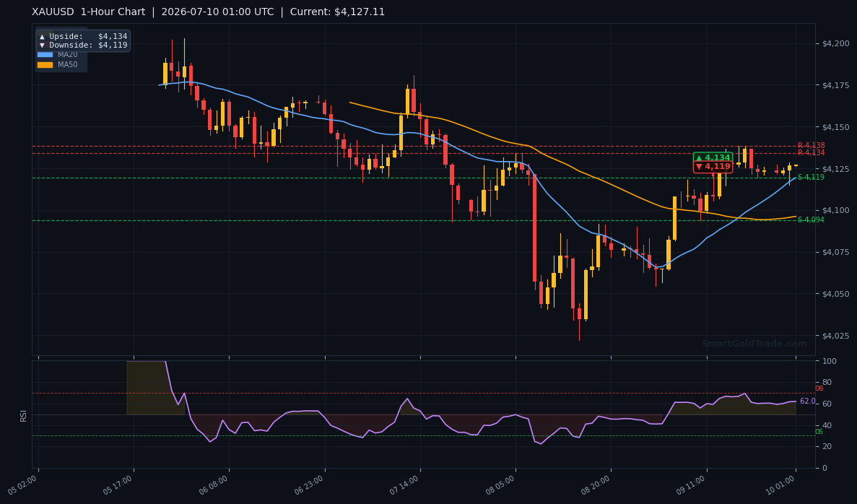
Task: Click the 2026-07-10 01:00 UTC timestamp
Action: [x=217, y=12]
